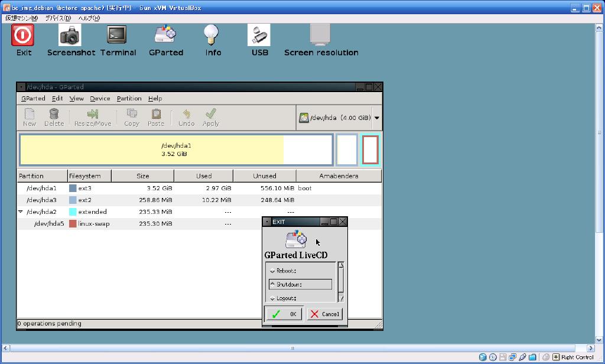Click the VirtualBox shared folders status icon
The height and width of the screenshot is (364, 605).
(x=533, y=357)
